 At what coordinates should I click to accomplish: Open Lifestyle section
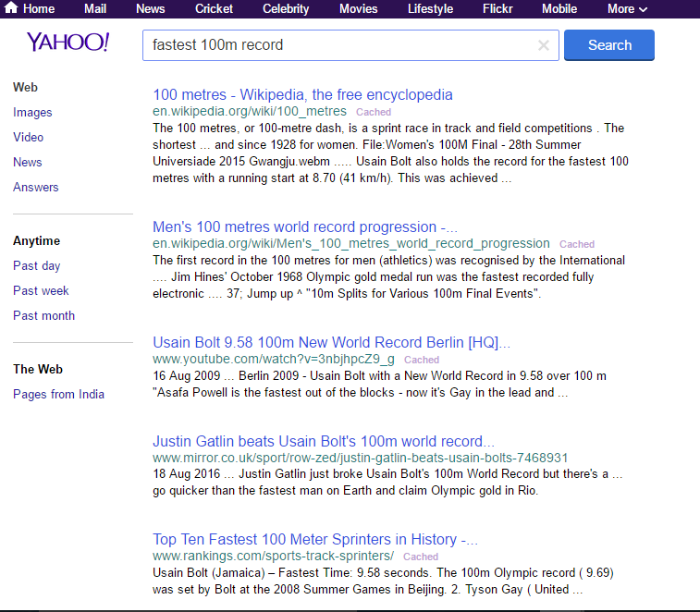pyautogui.click(x=430, y=9)
